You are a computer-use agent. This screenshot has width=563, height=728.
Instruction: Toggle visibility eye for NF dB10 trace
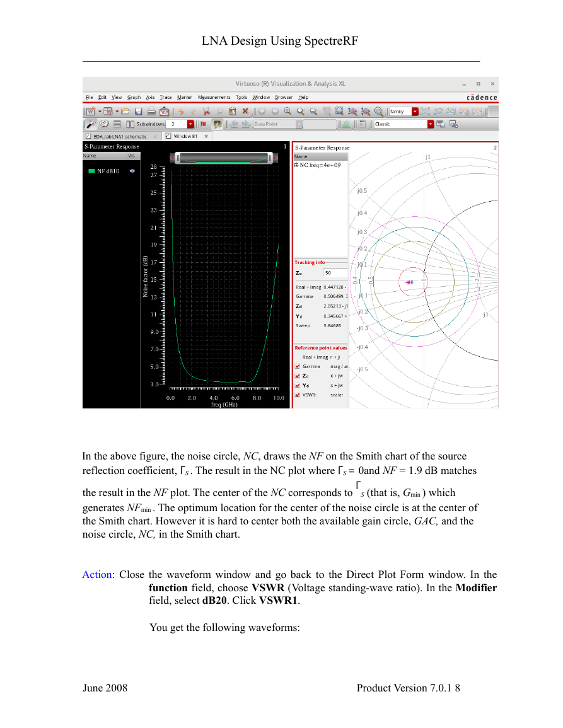pyautogui.click(x=132, y=171)
